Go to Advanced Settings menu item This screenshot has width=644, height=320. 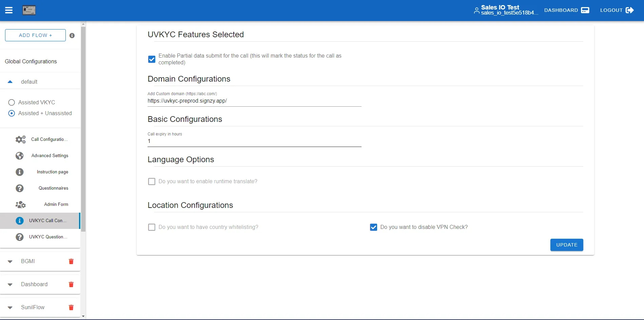pos(50,155)
